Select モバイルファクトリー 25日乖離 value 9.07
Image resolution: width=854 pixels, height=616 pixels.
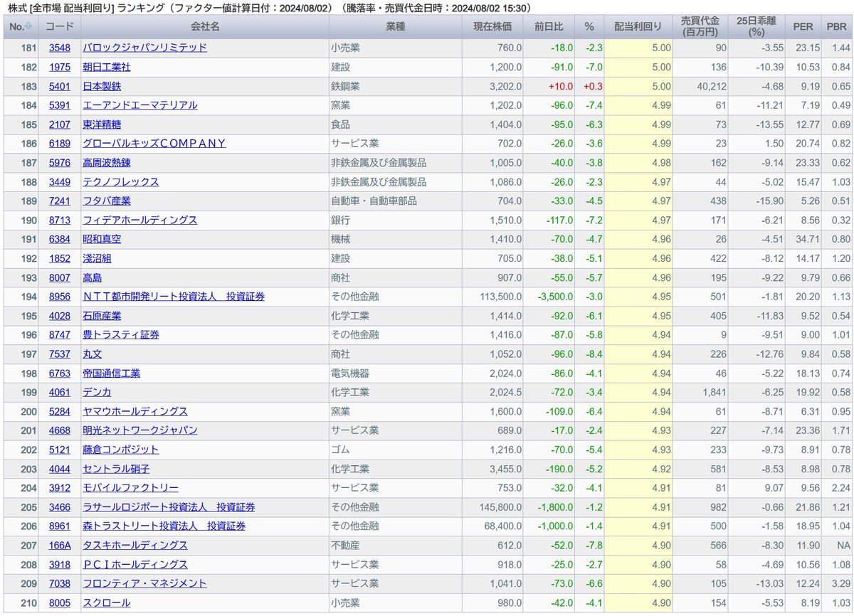(773, 489)
